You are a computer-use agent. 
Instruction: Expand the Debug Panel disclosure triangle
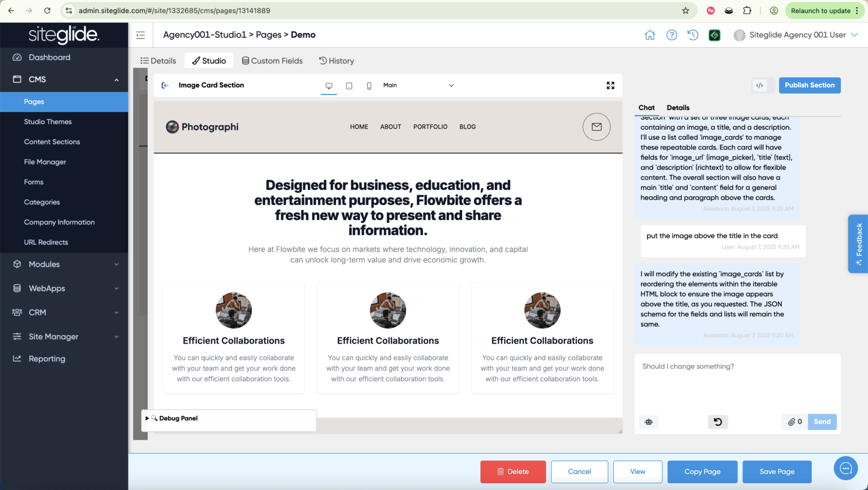[x=147, y=418]
